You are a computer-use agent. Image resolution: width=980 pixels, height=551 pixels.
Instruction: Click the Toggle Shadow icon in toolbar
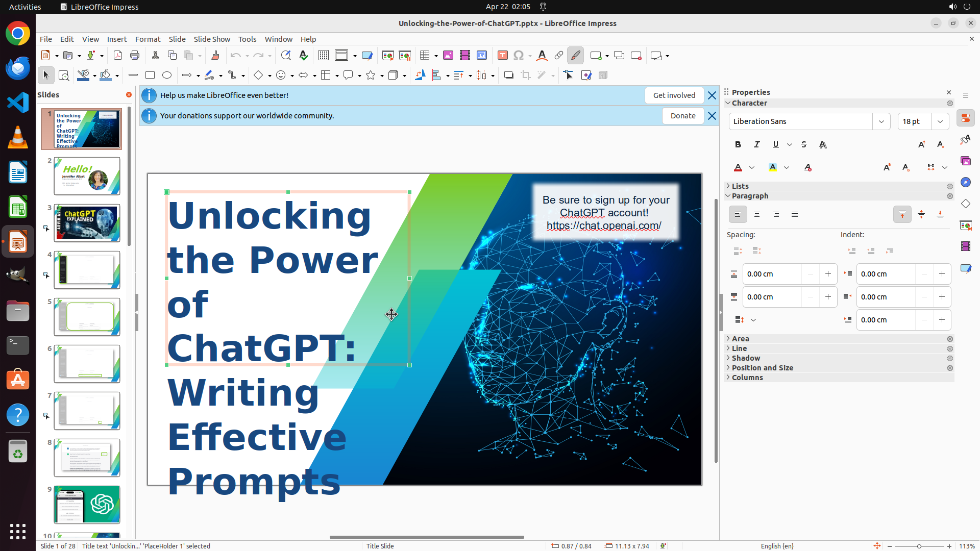tap(508, 76)
